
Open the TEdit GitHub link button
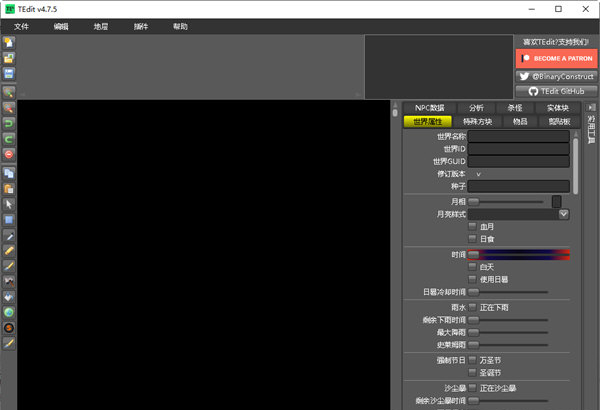tap(556, 91)
